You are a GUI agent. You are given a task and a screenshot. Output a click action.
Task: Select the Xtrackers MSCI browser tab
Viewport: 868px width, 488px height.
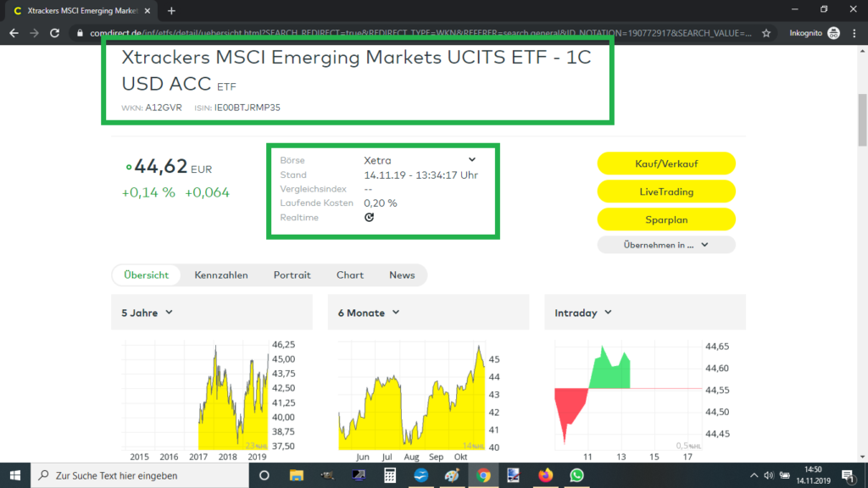tap(81, 10)
